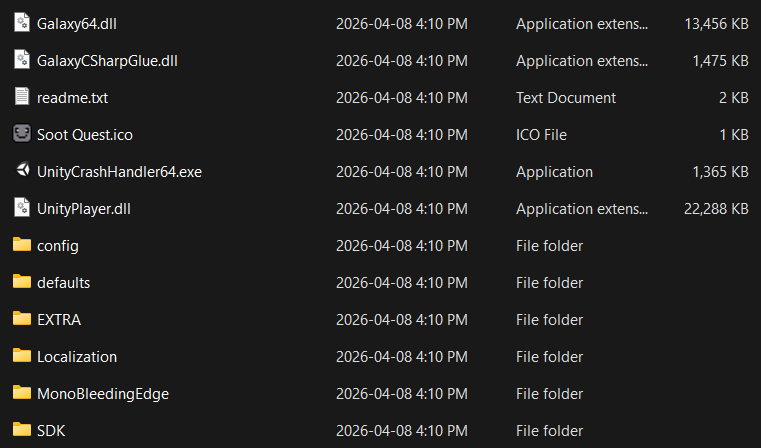Image resolution: width=761 pixels, height=448 pixels.
Task: Select the defaults folder icon
Action: pyautogui.click(x=22, y=282)
